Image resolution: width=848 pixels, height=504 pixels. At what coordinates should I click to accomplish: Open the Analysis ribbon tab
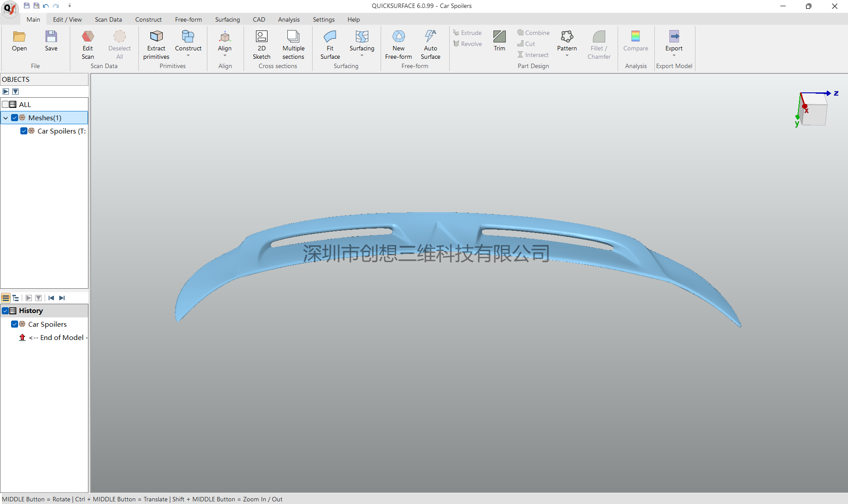[289, 19]
